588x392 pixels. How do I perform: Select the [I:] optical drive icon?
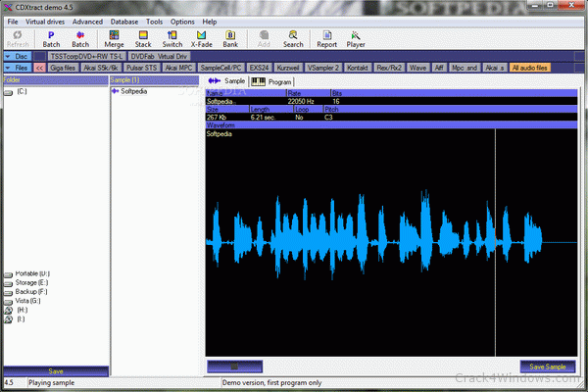tap(8, 319)
